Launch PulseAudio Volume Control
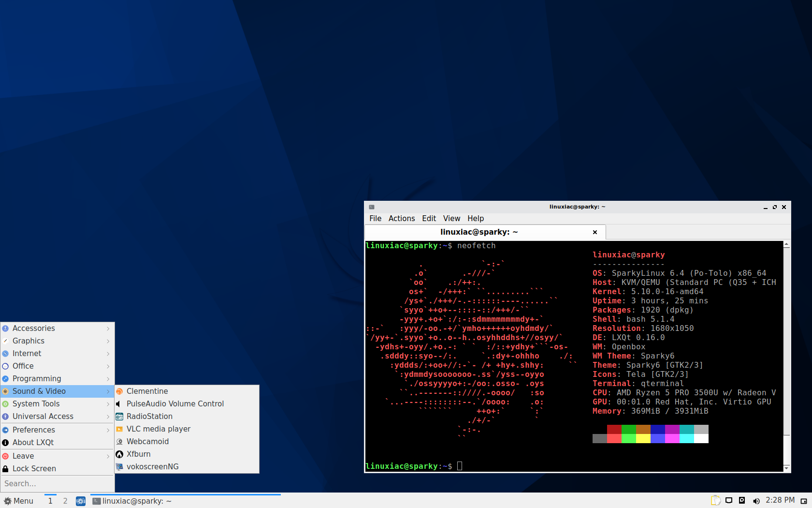The width and height of the screenshot is (812, 508). (x=187, y=403)
